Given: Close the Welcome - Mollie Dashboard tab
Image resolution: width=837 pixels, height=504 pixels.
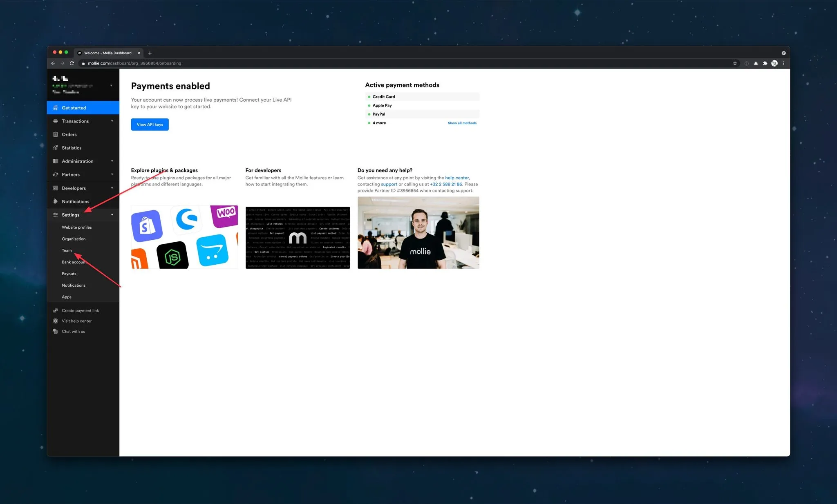Looking at the screenshot, I should point(139,53).
